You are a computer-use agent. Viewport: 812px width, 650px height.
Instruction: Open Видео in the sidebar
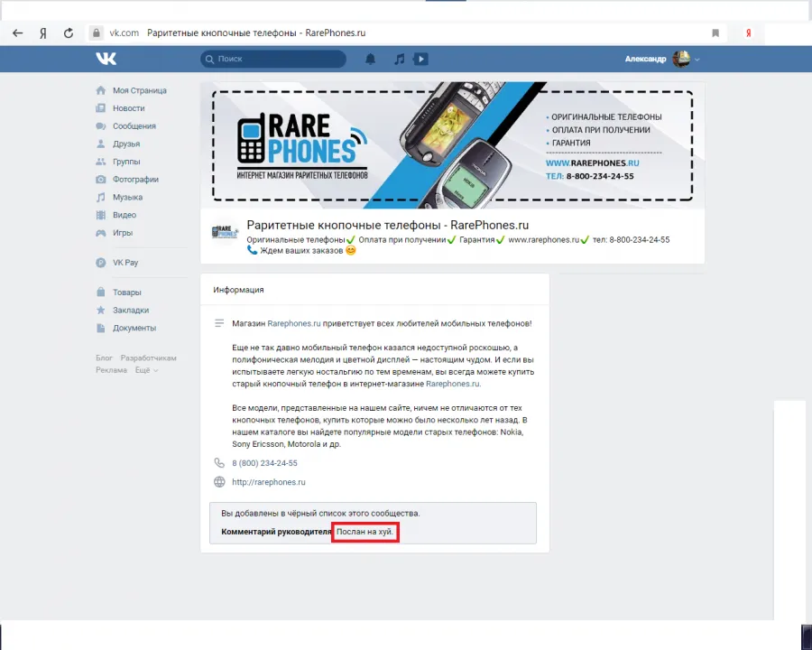125,215
